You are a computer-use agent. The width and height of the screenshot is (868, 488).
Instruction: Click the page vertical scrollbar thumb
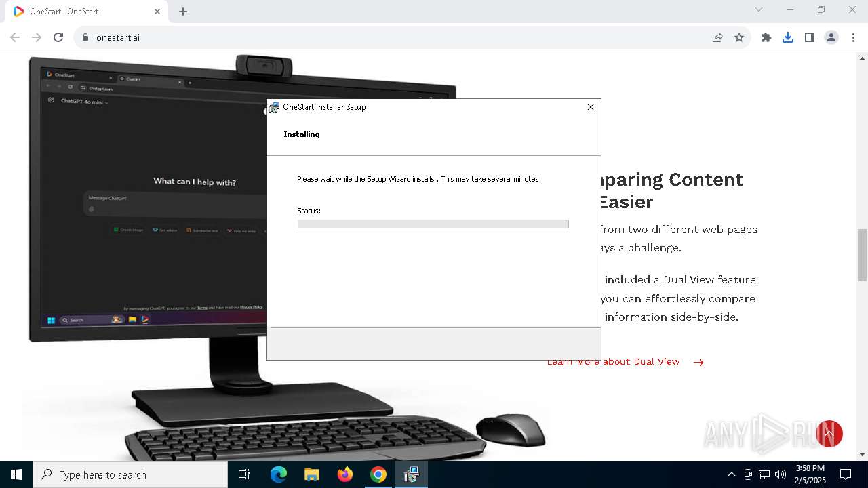coord(863,255)
